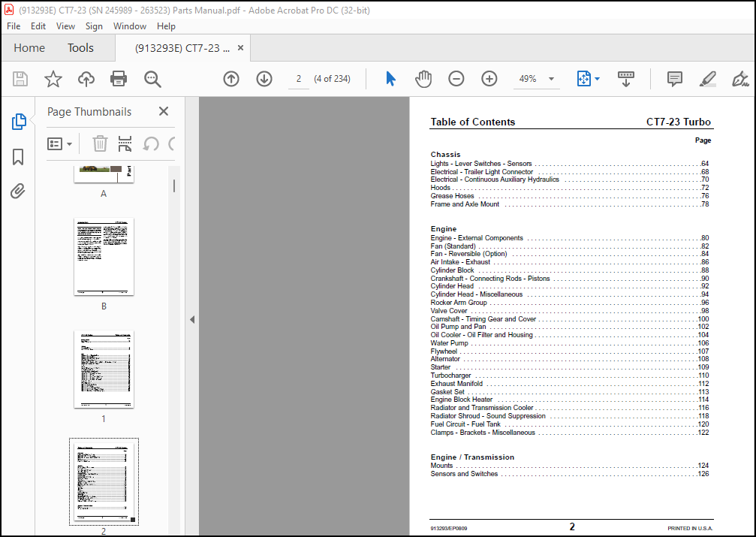756x537 pixels.
Task: Click the Exhaust Manifold contents entry
Action: (x=569, y=384)
